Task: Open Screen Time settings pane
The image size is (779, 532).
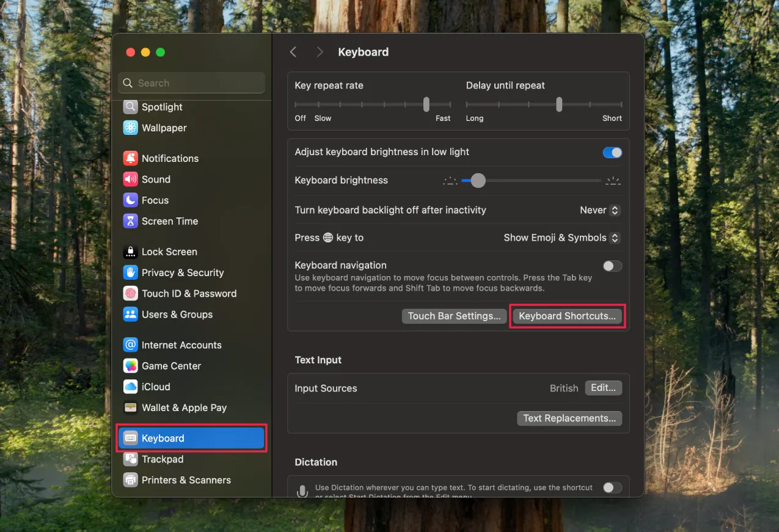Action: tap(191, 221)
